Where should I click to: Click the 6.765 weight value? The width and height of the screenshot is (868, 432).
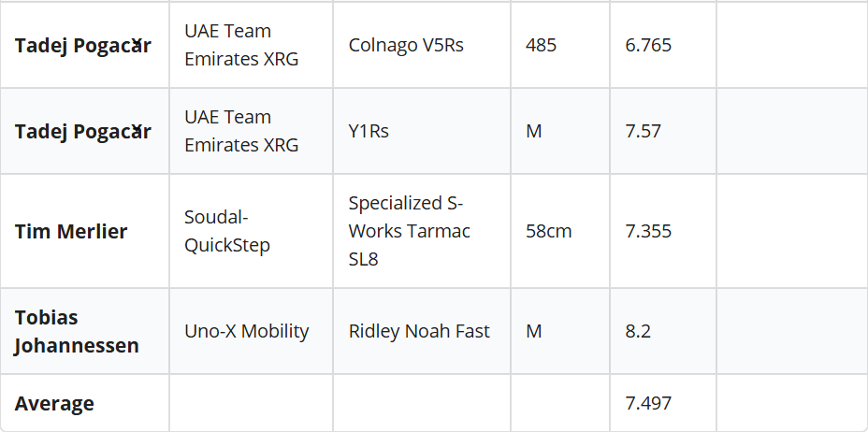(x=648, y=45)
